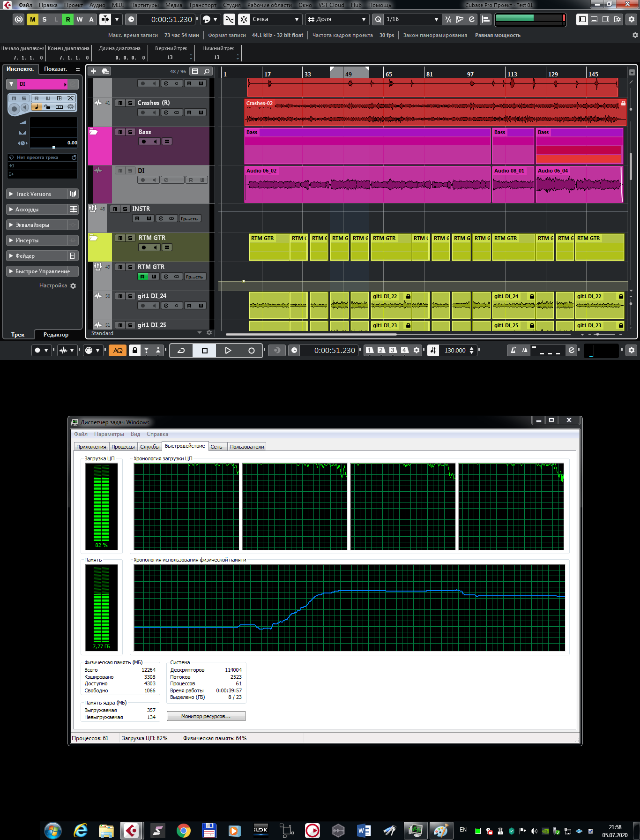Click the freeze snowflake icon in Inspector
The image size is (640, 840).
[70, 107]
